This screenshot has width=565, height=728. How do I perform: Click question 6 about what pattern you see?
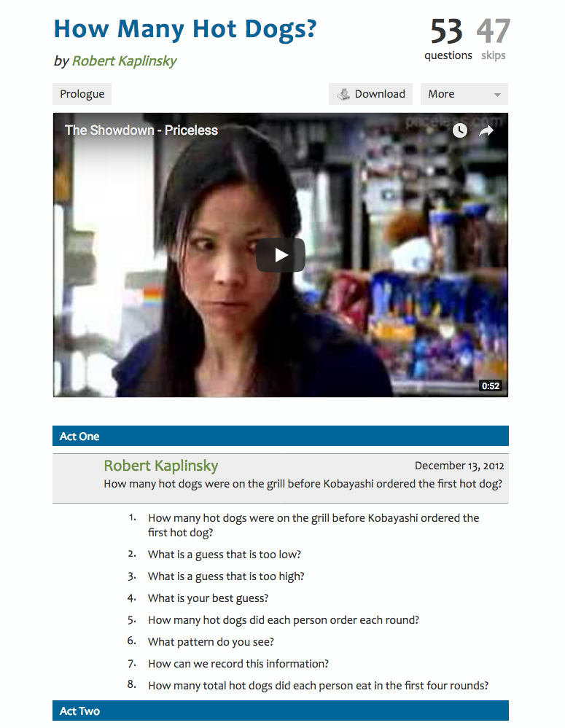coord(211,641)
